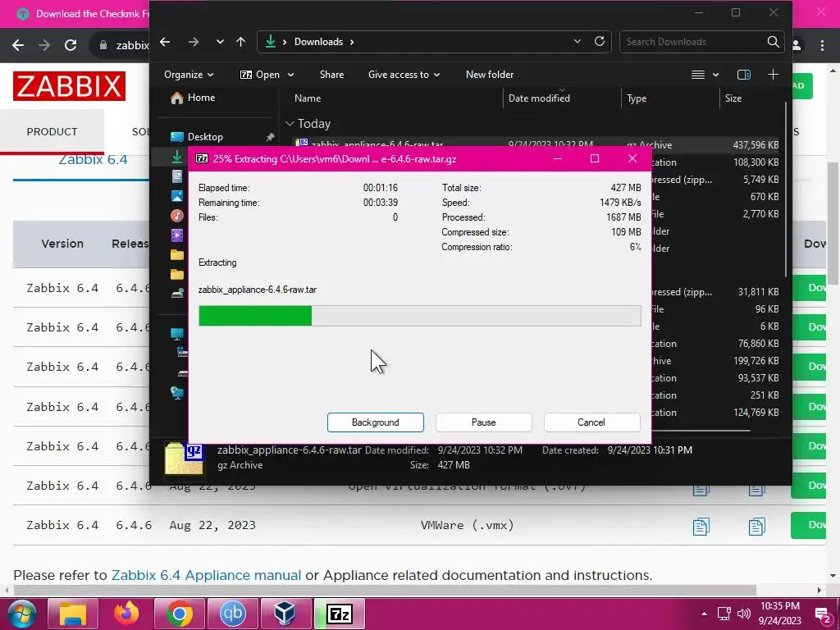
Task: Select This PC monitor icon in sidebar
Action: point(177,334)
